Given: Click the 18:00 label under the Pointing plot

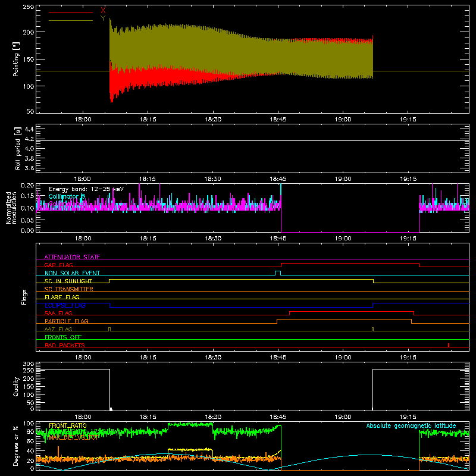Looking at the screenshot, I should pos(83,120).
